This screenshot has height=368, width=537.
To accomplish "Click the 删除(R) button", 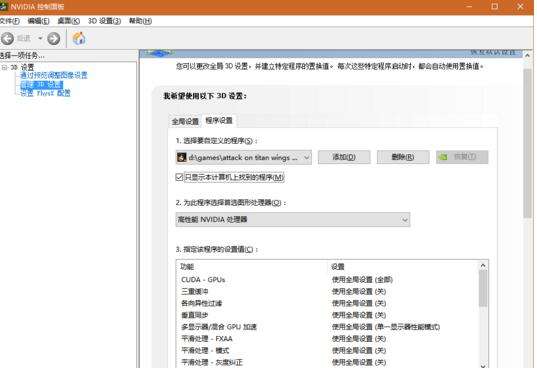I will tap(403, 157).
